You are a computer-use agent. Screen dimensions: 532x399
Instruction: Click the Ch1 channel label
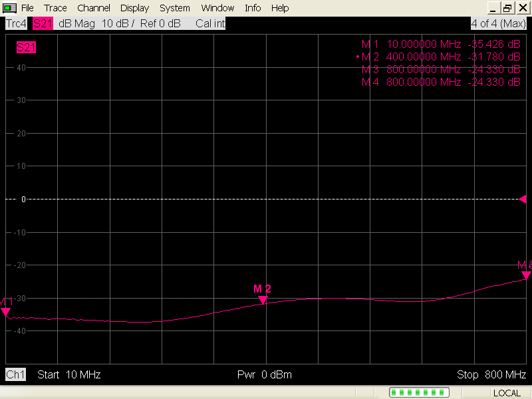pyautogui.click(x=15, y=374)
